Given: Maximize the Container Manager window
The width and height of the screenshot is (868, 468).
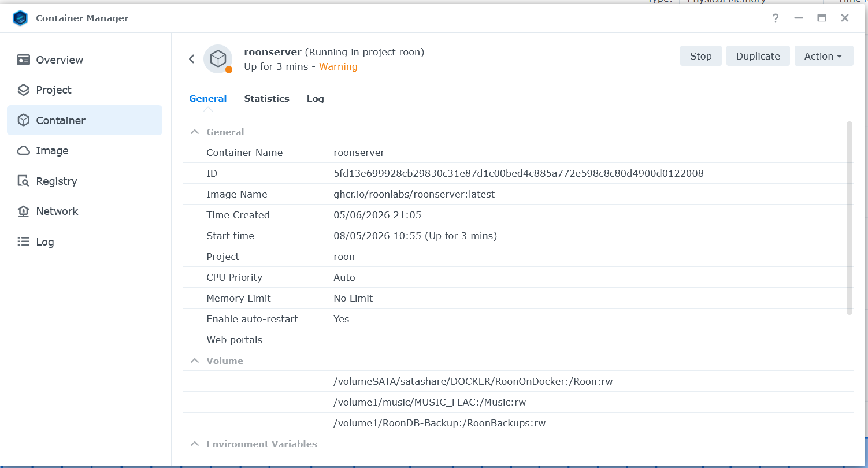Looking at the screenshot, I should [822, 18].
